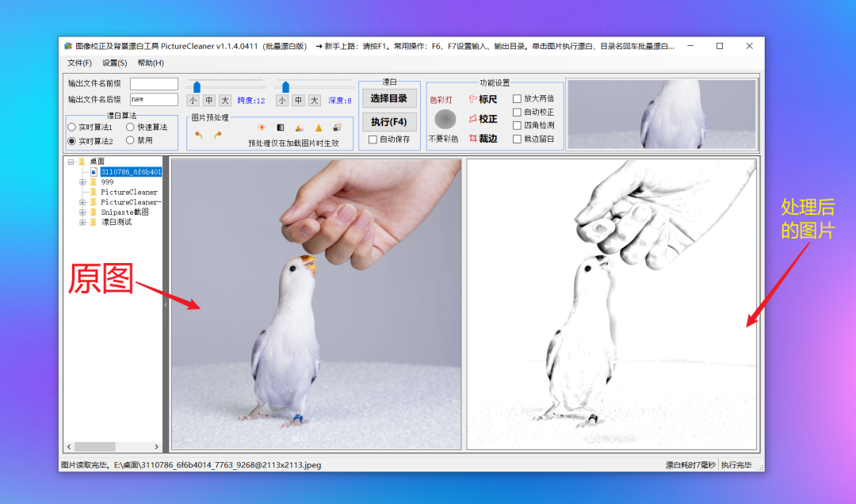Click the 输出文件名前缀 input field
856x504 pixels.
coord(154,84)
